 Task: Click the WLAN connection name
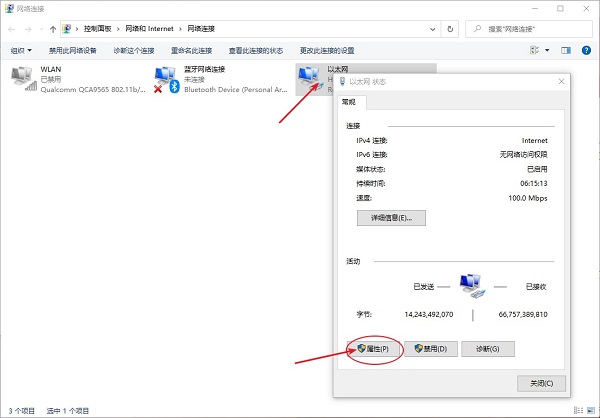pyautogui.click(x=51, y=69)
